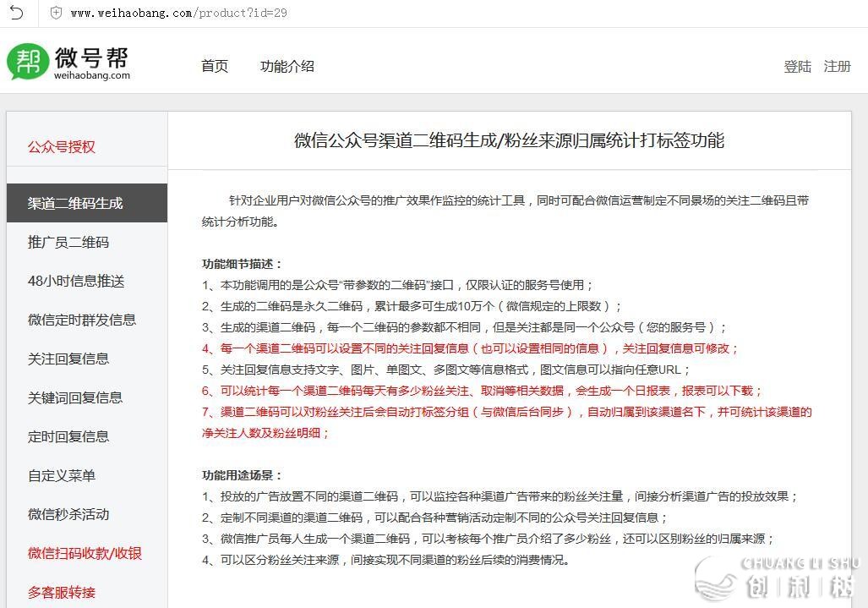Viewport: 868px width, 608px height.
Task: Click scenario line 2 about 定制不同渠道
Action: click(x=434, y=518)
